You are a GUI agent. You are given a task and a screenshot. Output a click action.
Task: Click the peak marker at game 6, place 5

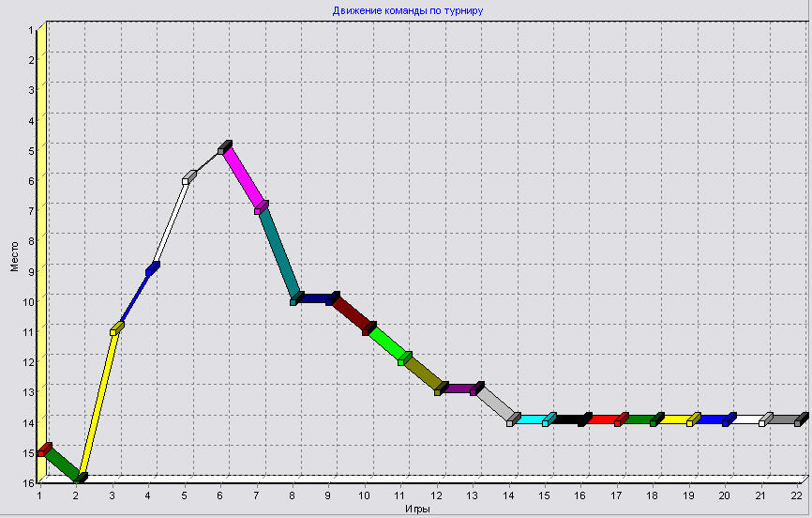[x=225, y=147]
